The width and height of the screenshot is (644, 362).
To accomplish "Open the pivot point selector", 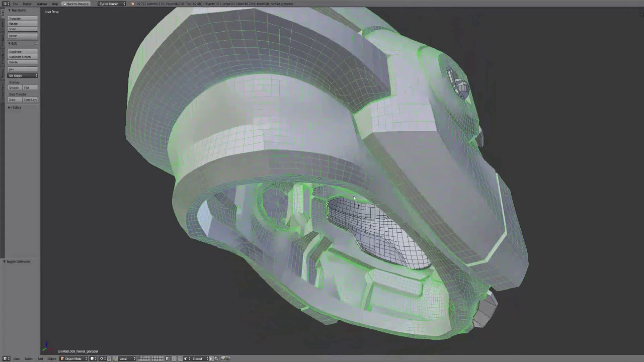I will [104, 358].
